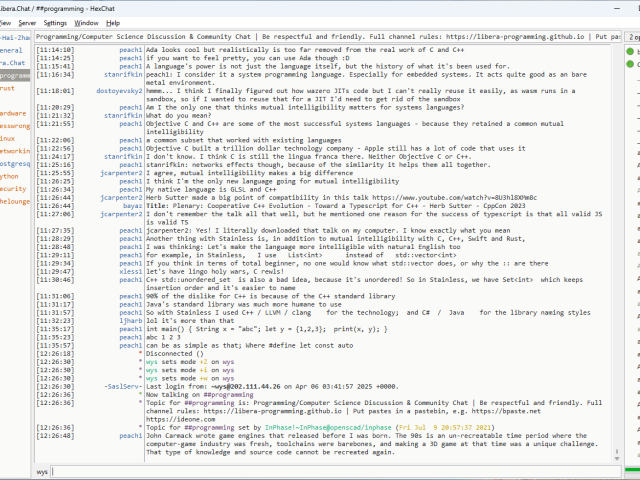Click the chat area vertical scrollbar

616,250
